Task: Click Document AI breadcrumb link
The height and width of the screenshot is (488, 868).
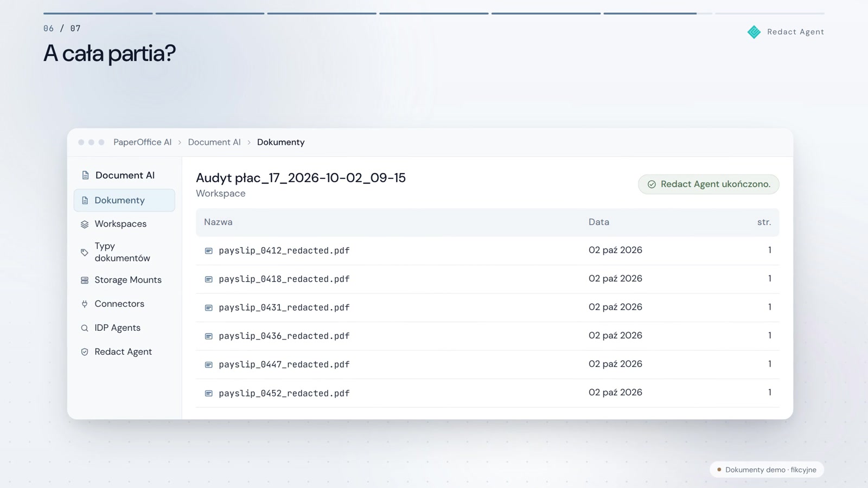Action: [214, 142]
